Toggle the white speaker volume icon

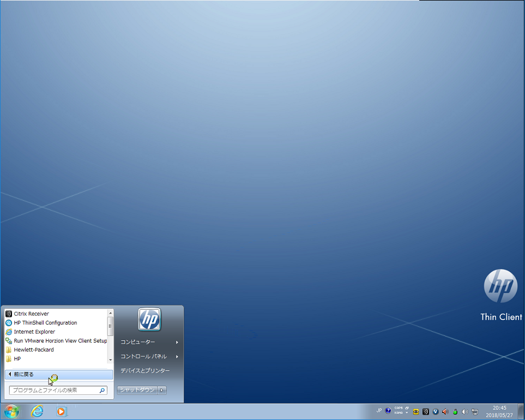click(x=464, y=412)
